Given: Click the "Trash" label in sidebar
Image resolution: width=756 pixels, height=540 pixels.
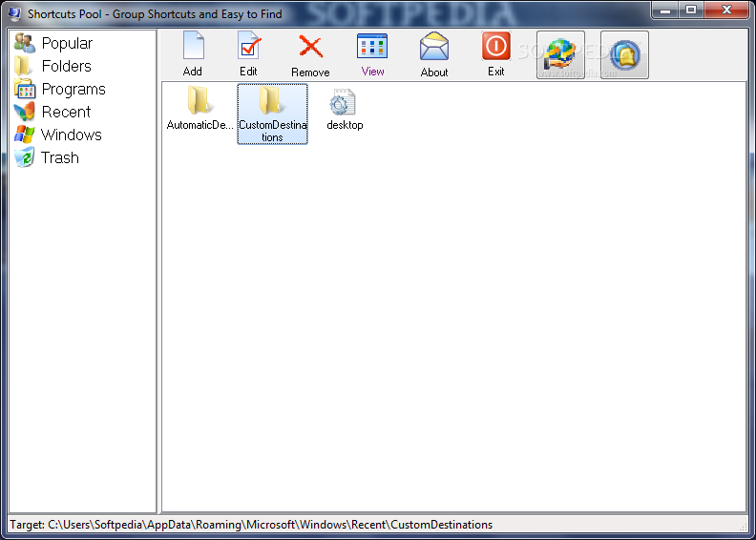Looking at the screenshot, I should pyautogui.click(x=60, y=158).
